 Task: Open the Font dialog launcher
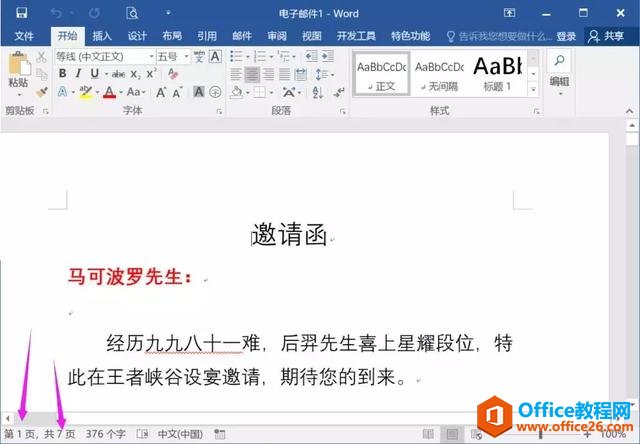[x=220, y=111]
